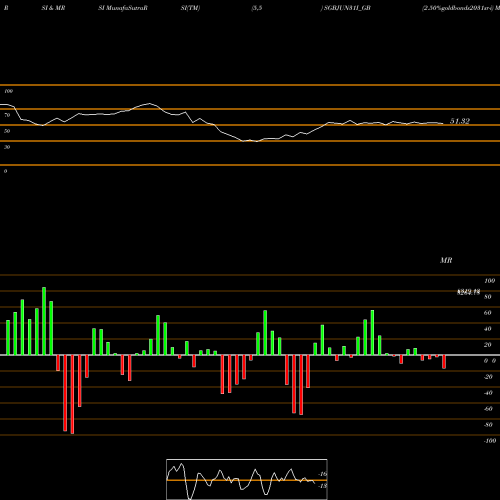Click the MR axis label -80
This screenshot has height=500, width=500.
(x=488, y=425)
